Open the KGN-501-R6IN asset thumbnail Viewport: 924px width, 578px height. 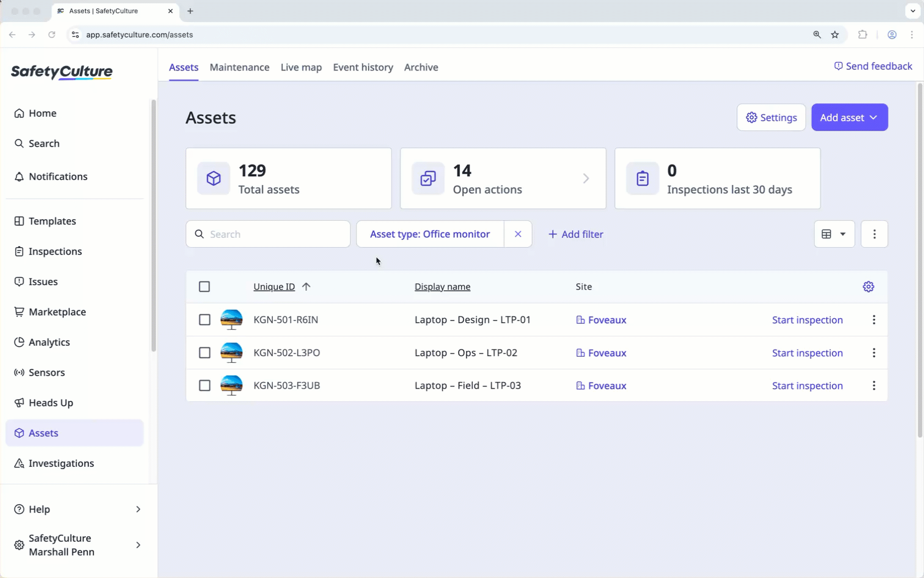click(x=232, y=320)
